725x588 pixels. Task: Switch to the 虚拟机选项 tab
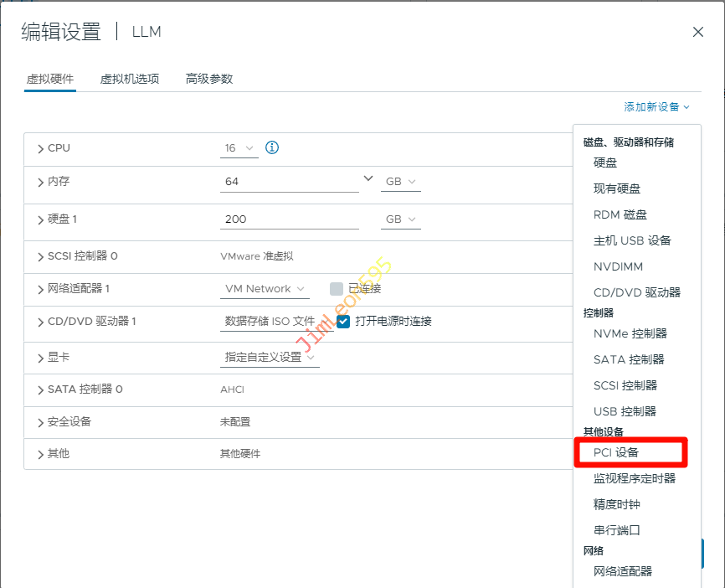coord(130,79)
